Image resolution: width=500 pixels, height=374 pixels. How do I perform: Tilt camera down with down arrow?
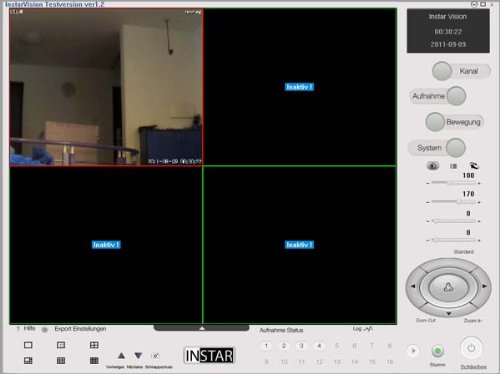(449, 314)
